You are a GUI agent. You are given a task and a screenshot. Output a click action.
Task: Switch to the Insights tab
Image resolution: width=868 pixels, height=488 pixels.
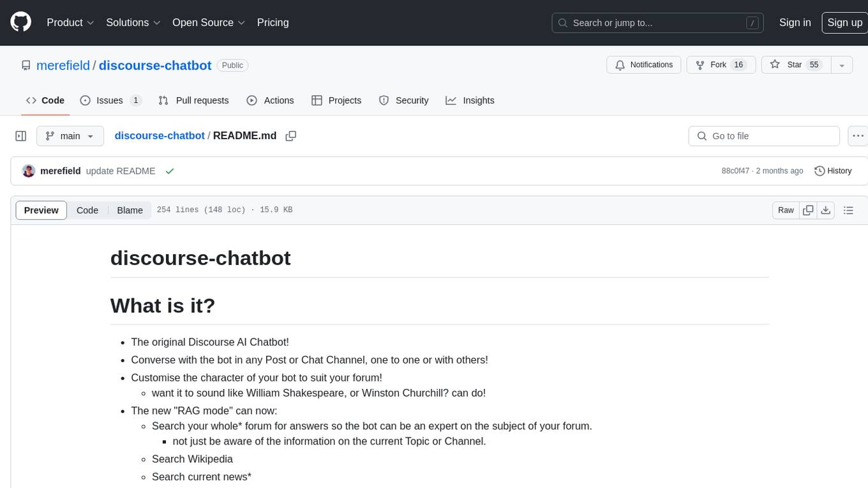pos(470,100)
